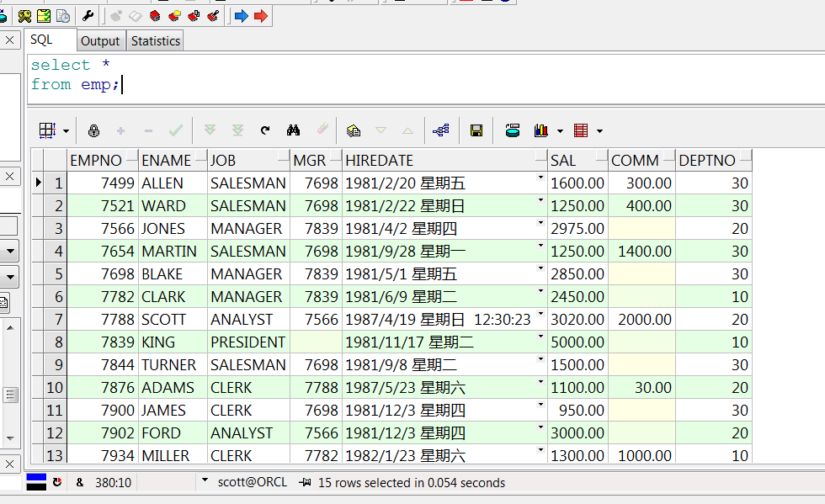The width and height of the screenshot is (825, 504).
Task: Click the red book with pen icon
Action: point(213,16)
